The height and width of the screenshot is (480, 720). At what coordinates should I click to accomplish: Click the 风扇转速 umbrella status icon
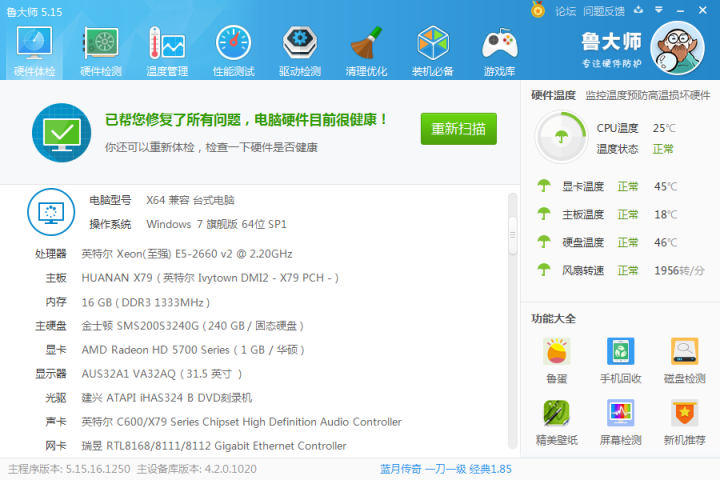coord(544,270)
